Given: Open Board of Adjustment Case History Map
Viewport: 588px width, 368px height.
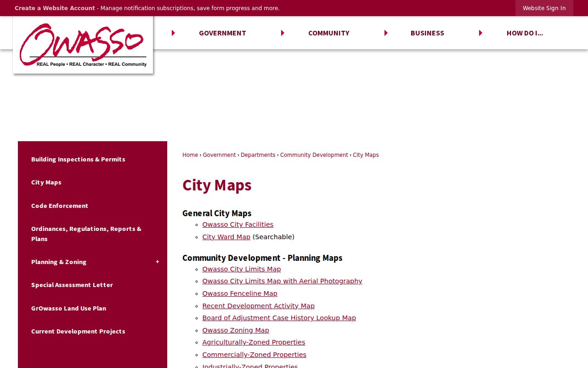Looking at the screenshot, I should pyautogui.click(x=279, y=318).
